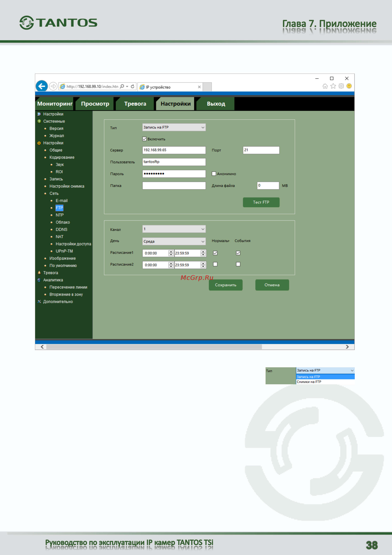Click the empty Папка input field
Image resolution: width=392 pixels, height=555 pixels.
point(174,186)
